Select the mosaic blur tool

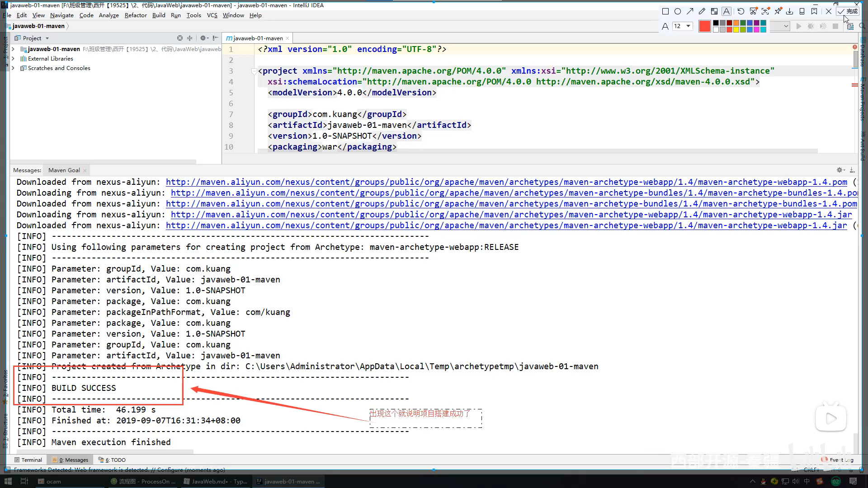point(714,11)
